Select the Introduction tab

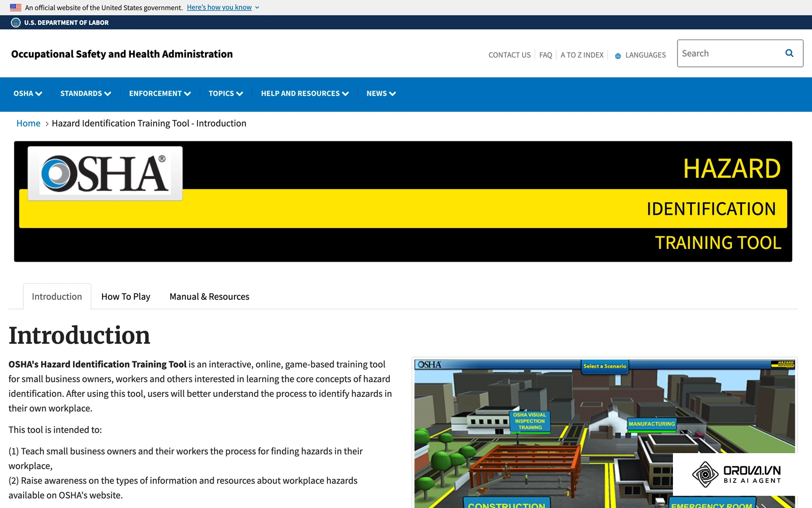(x=57, y=297)
